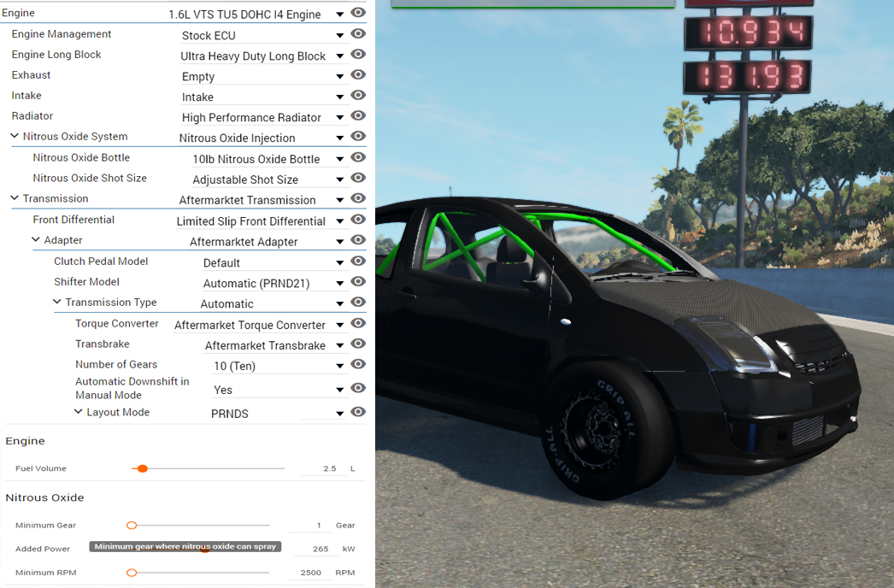The height and width of the screenshot is (588, 894).
Task: Collapse the Adapter tree node
Action: tap(36, 239)
